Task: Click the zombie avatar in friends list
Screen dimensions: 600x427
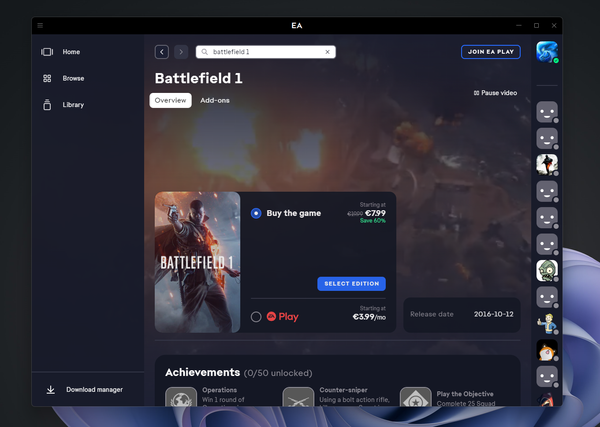Action: [x=547, y=271]
